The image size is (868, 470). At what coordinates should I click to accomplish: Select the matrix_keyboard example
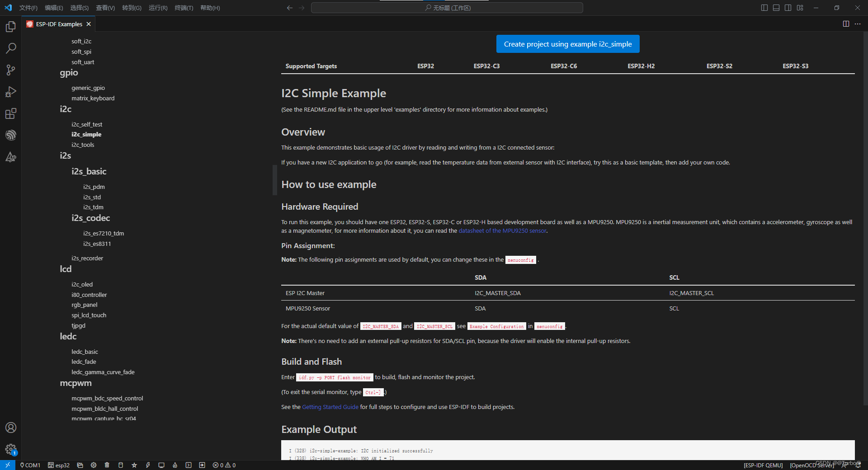pos(93,99)
